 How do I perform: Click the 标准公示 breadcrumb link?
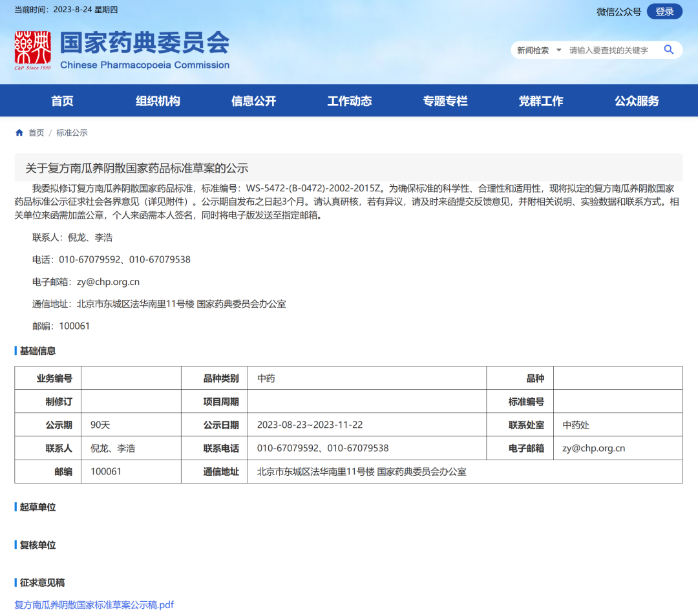[x=72, y=133]
